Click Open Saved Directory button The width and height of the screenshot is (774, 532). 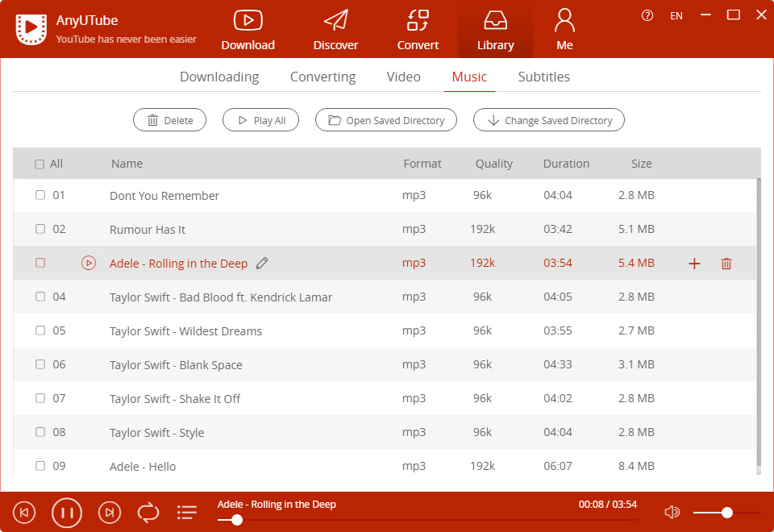(x=386, y=120)
